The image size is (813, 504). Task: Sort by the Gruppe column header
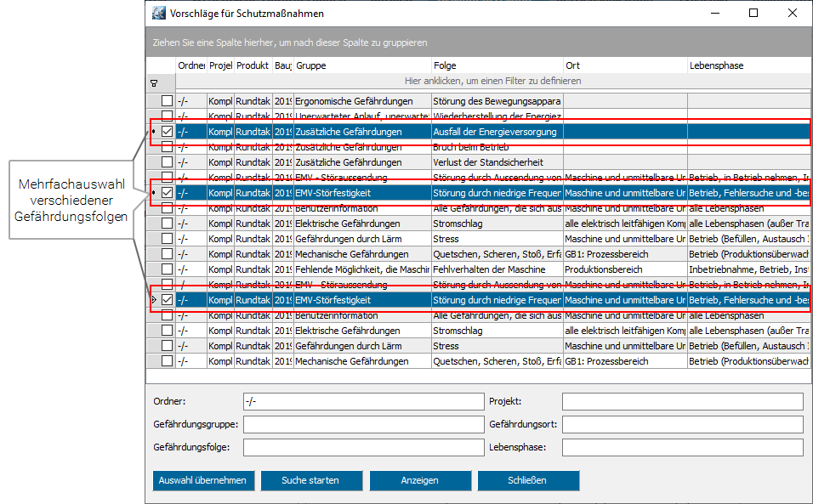tap(361, 65)
